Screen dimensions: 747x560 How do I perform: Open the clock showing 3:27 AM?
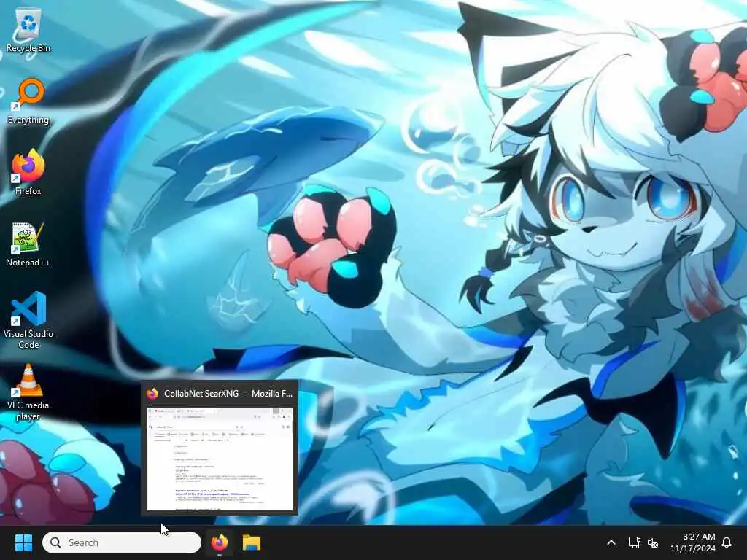pyautogui.click(x=698, y=537)
